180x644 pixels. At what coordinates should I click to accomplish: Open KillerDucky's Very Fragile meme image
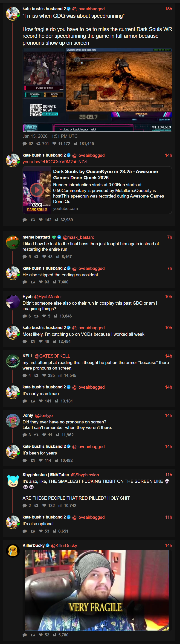pos(97,590)
